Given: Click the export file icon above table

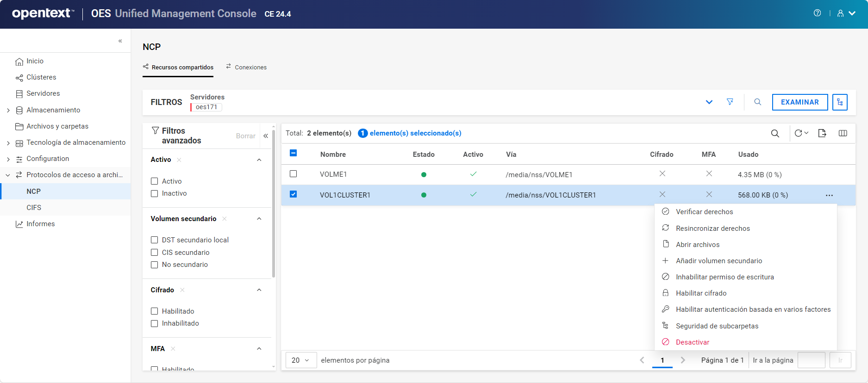Looking at the screenshot, I should tap(822, 133).
